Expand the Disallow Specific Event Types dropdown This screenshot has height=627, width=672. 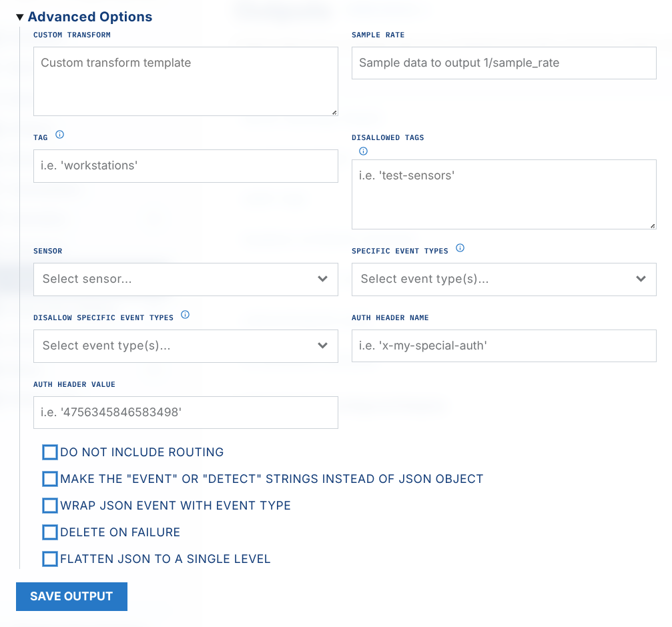click(x=186, y=346)
